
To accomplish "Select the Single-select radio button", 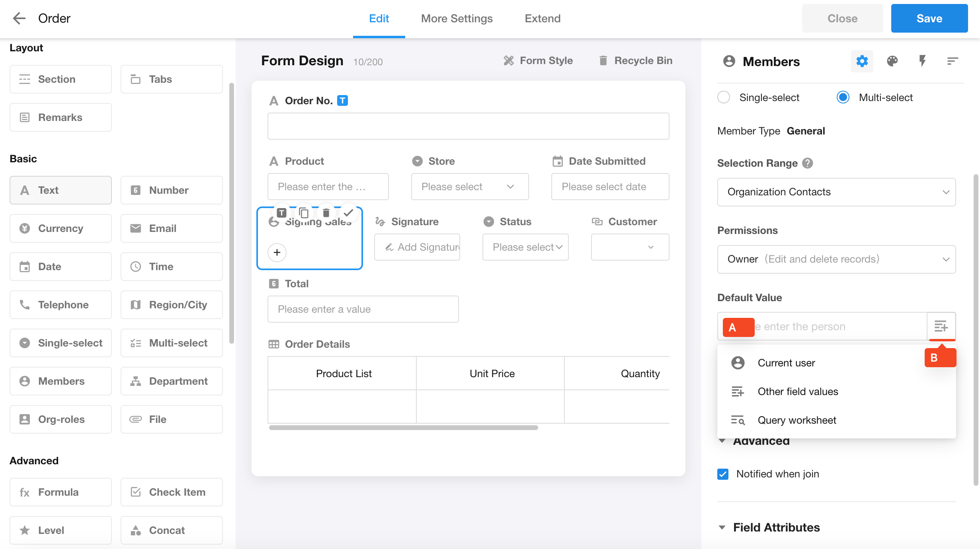I will coord(724,97).
